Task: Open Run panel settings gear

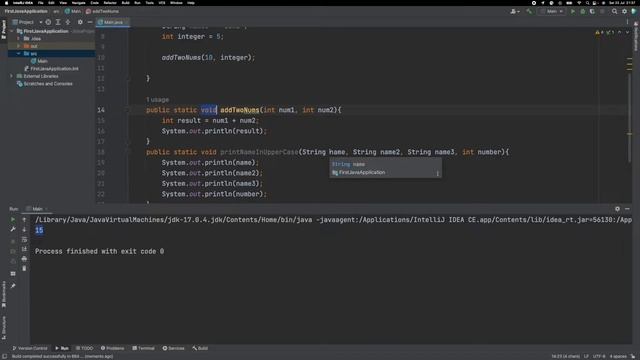Action: point(617,209)
